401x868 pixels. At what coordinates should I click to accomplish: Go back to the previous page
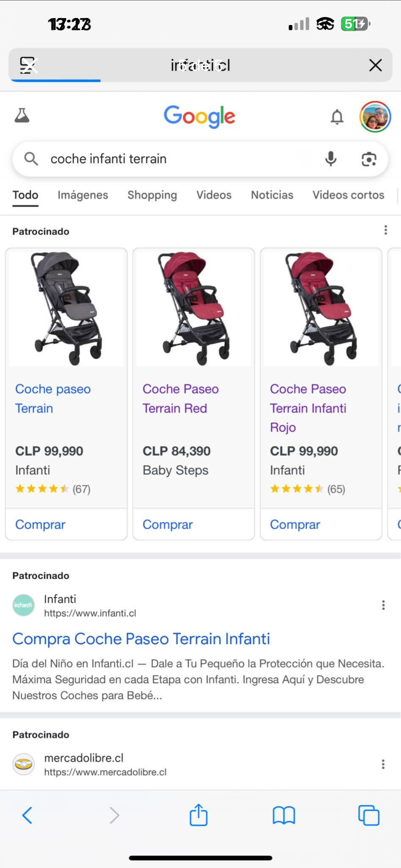coord(27,816)
